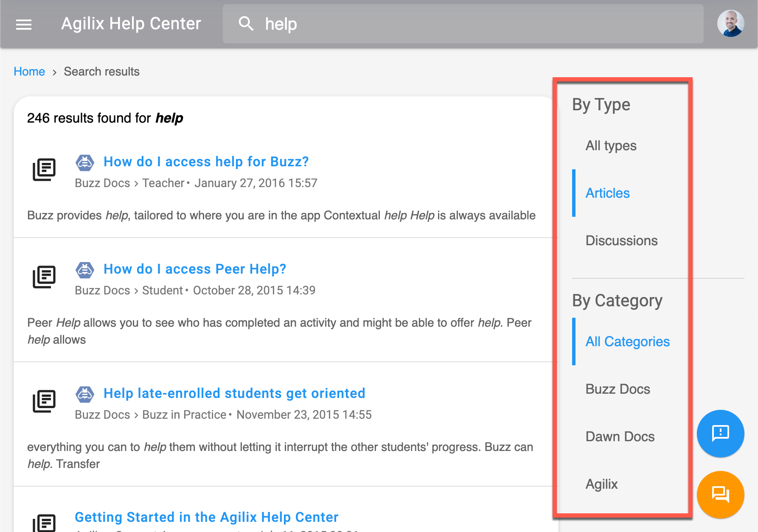Click Buzz bee icon next to 'Help late-enrolled students get oriented'
Image resolution: width=758 pixels, height=532 pixels.
(85, 394)
